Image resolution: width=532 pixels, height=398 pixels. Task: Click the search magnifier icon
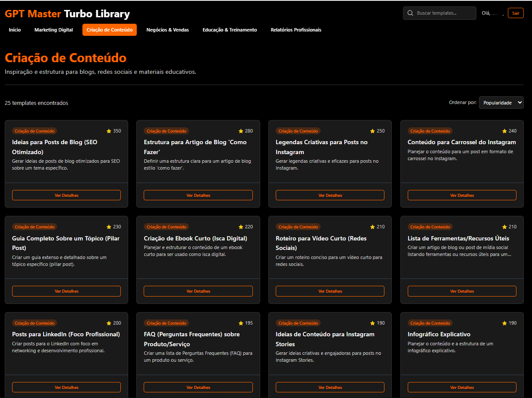pos(410,13)
